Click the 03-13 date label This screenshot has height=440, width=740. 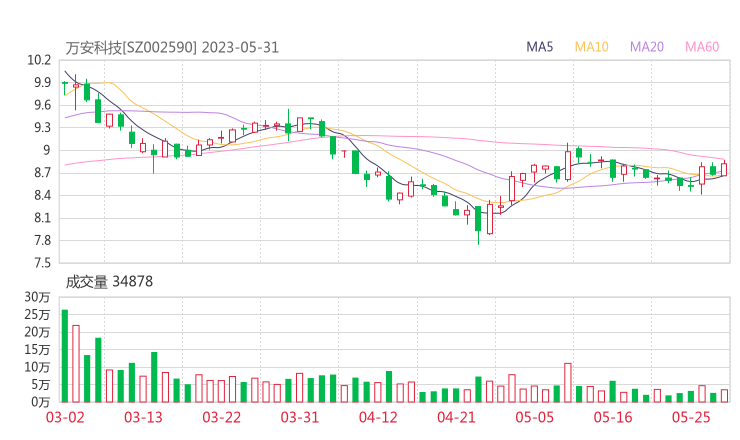[143, 417]
